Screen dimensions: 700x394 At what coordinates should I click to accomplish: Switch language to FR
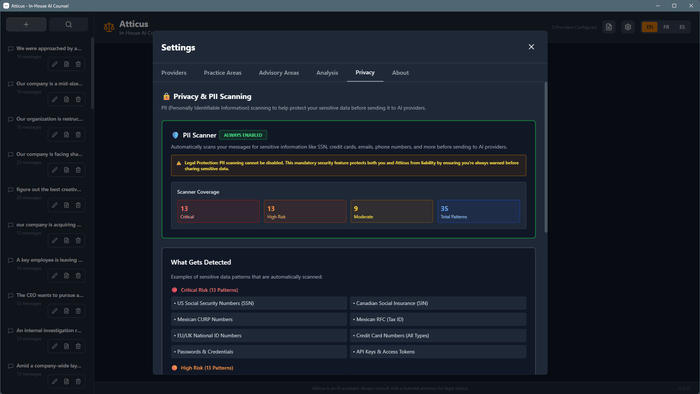[x=666, y=27]
